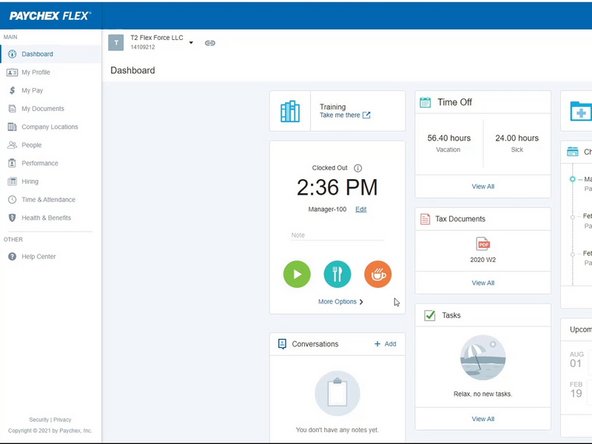Select the first pay timeline marker
The height and width of the screenshot is (444, 592).
[572, 179]
